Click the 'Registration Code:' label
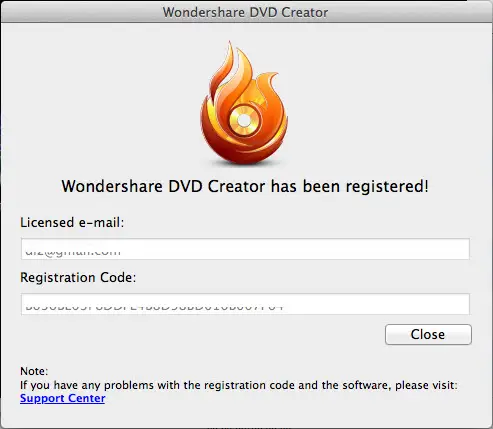Viewport: 493px width, 429px height. pos(78,278)
